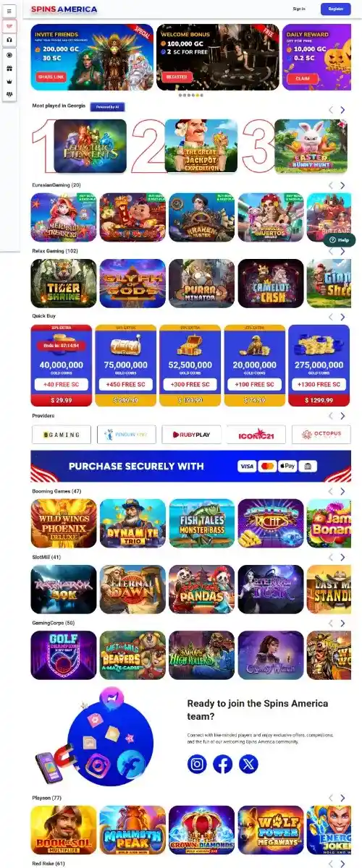Show next games in the Relax Gaming row
This screenshot has width=362, height=868.
342,251
